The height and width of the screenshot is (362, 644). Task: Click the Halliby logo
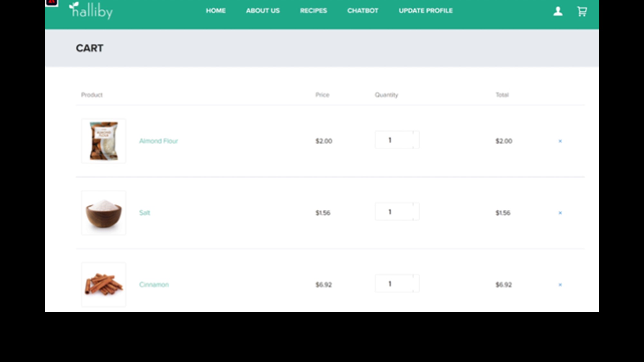coord(91,11)
